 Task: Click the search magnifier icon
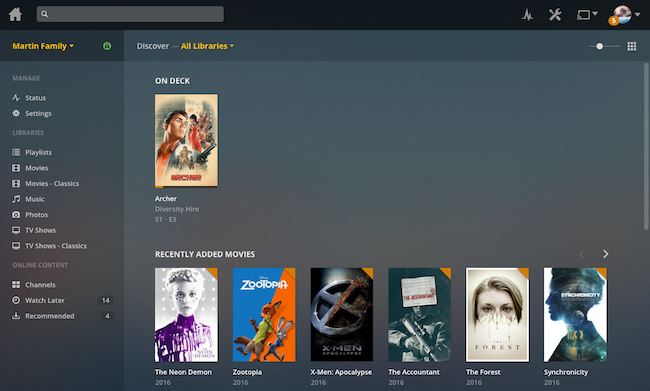click(x=44, y=14)
